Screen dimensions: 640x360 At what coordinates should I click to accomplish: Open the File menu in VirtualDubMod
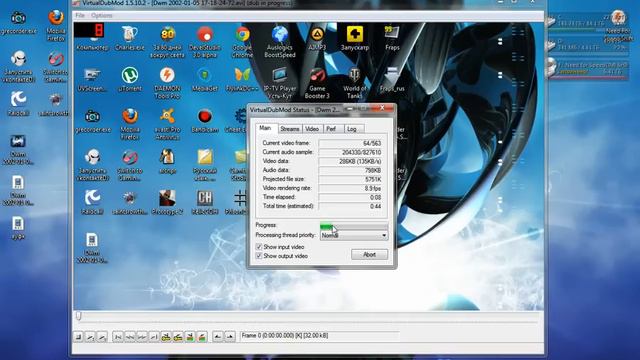click(80, 16)
